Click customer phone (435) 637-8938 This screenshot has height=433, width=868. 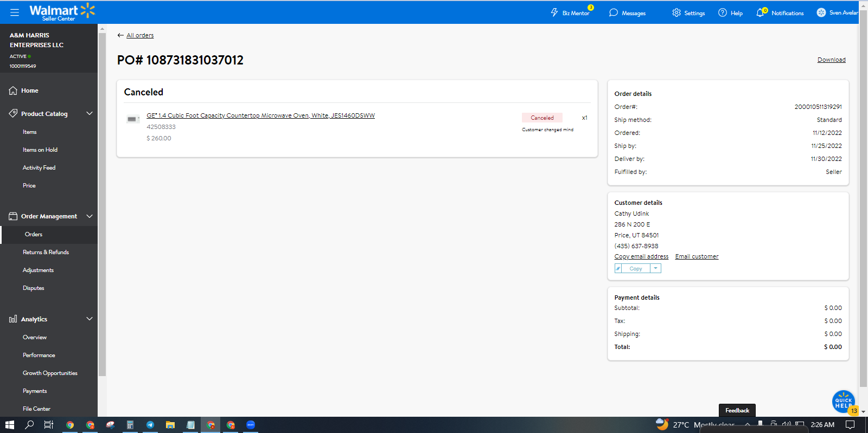636,246
